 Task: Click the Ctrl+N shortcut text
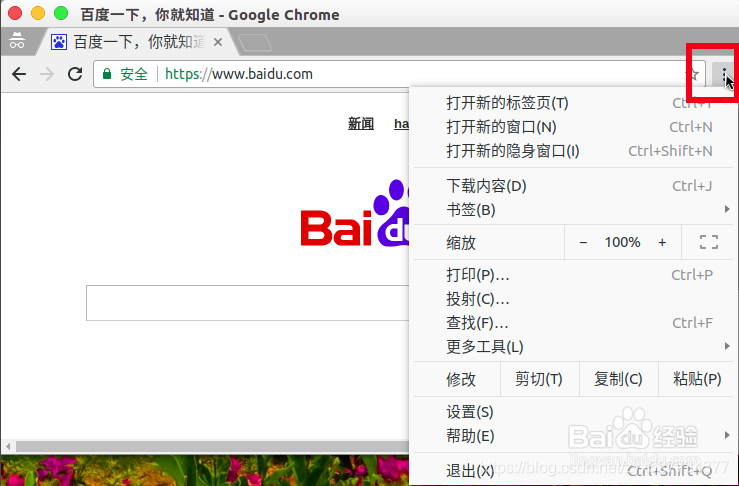(691, 127)
